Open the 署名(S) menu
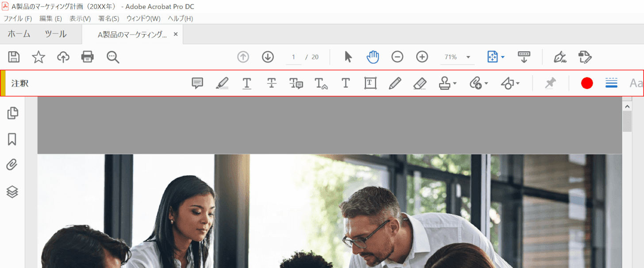Viewport: 644px width, 268px height. tap(109, 19)
